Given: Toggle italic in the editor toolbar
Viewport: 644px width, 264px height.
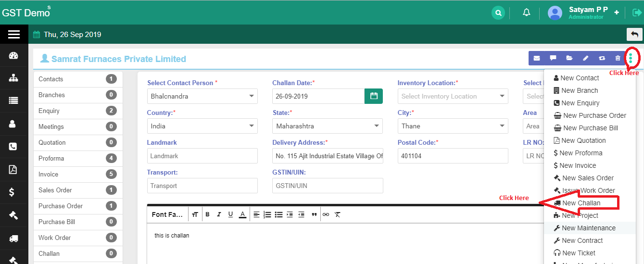Looking at the screenshot, I should tap(219, 214).
